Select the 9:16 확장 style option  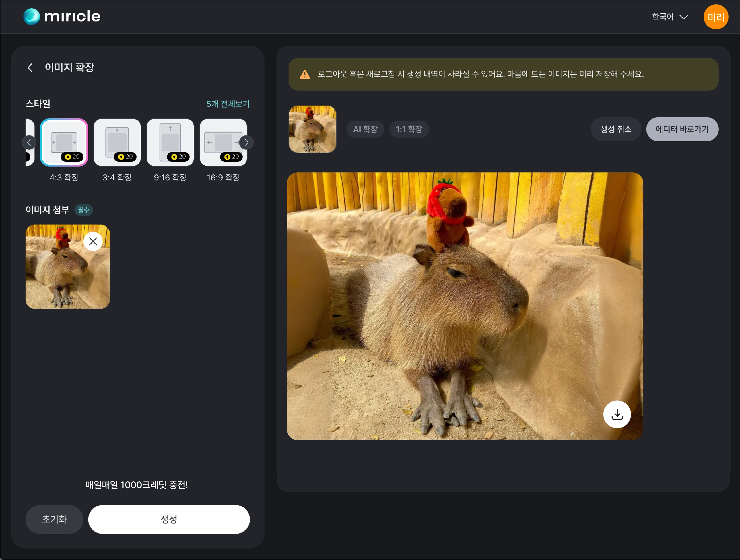point(170,143)
